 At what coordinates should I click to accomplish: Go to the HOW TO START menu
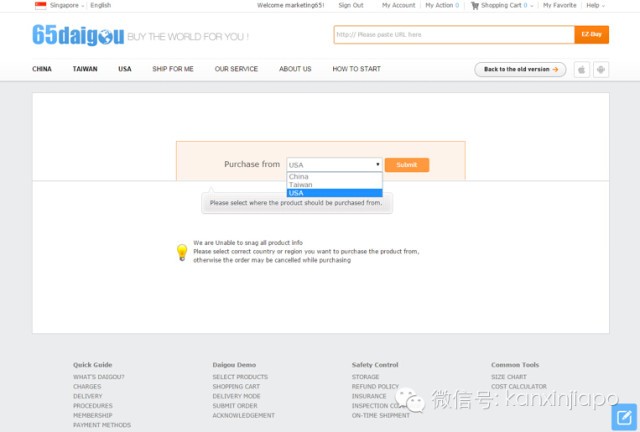coord(356,69)
